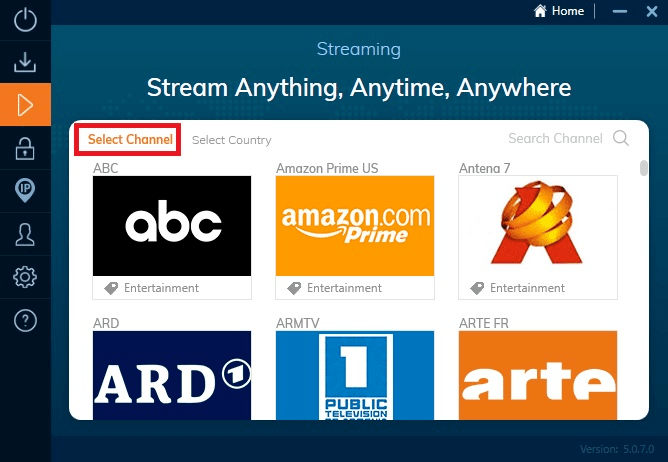The image size is (668, 462).
Task: Click the ARTE FR channel name label
Action: [x=484, y=323]
